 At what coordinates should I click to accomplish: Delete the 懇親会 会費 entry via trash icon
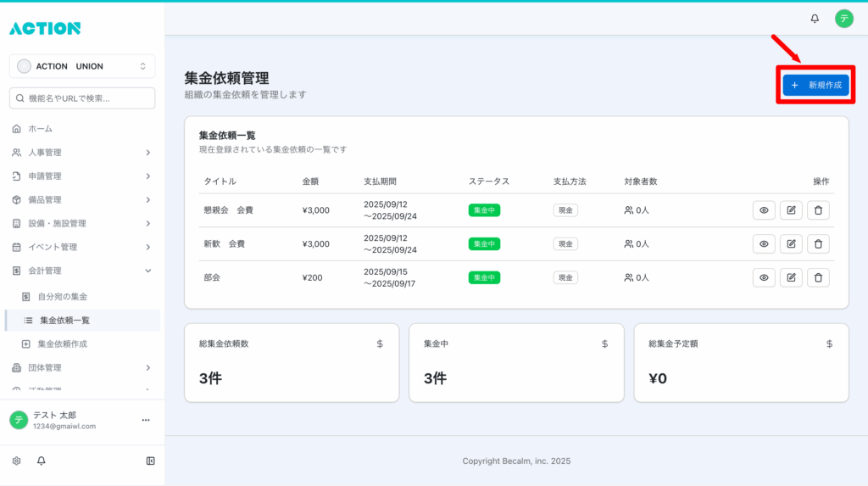(x=818, y=210)
